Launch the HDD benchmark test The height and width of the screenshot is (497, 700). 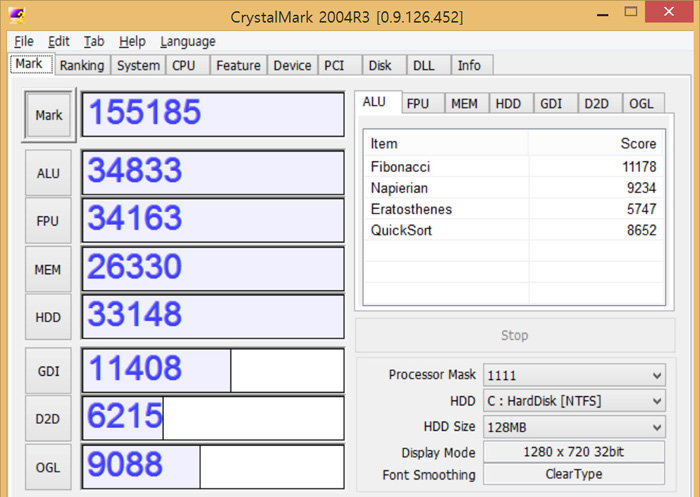pos(48,318)
